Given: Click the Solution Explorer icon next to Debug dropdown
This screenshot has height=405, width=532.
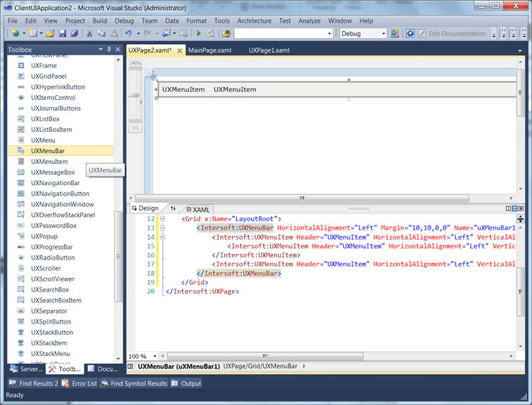Looking at the screenshot, I should 395,33.
